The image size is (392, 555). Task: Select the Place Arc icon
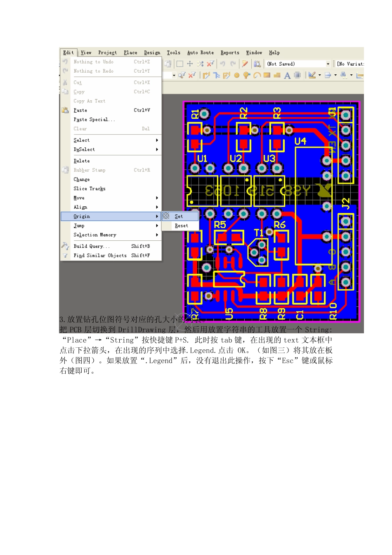(x=257, y=75)
